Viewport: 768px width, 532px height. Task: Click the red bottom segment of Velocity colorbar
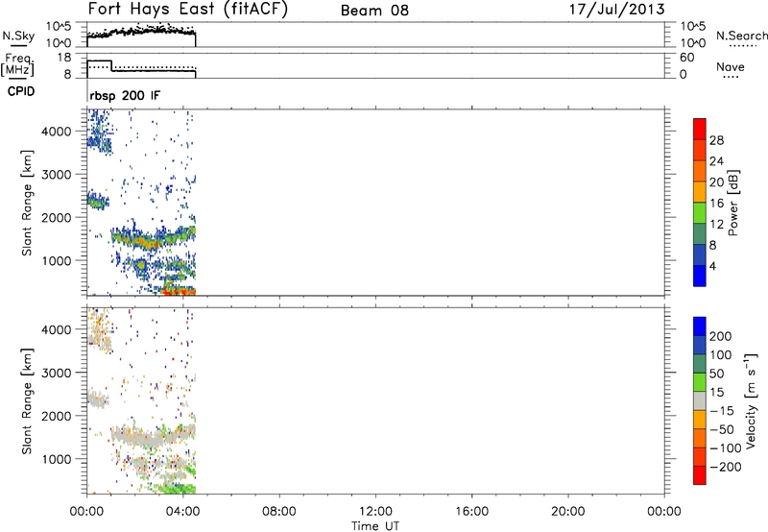700,475
